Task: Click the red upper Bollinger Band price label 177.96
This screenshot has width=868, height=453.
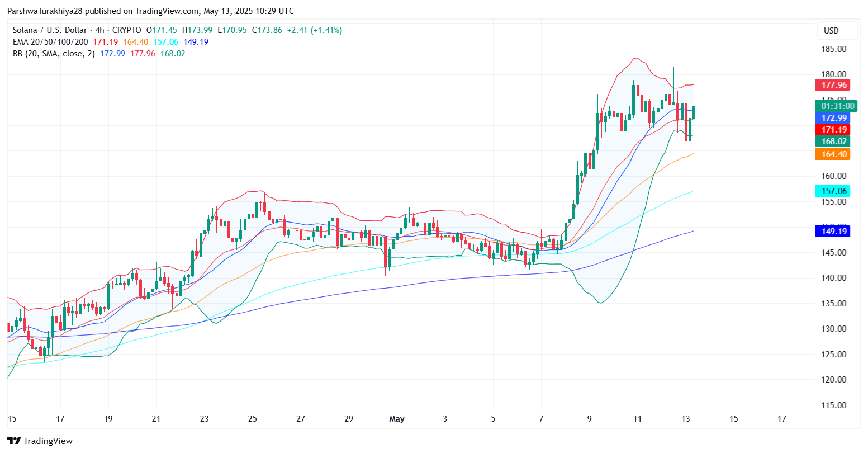Action: click(833, 85)
